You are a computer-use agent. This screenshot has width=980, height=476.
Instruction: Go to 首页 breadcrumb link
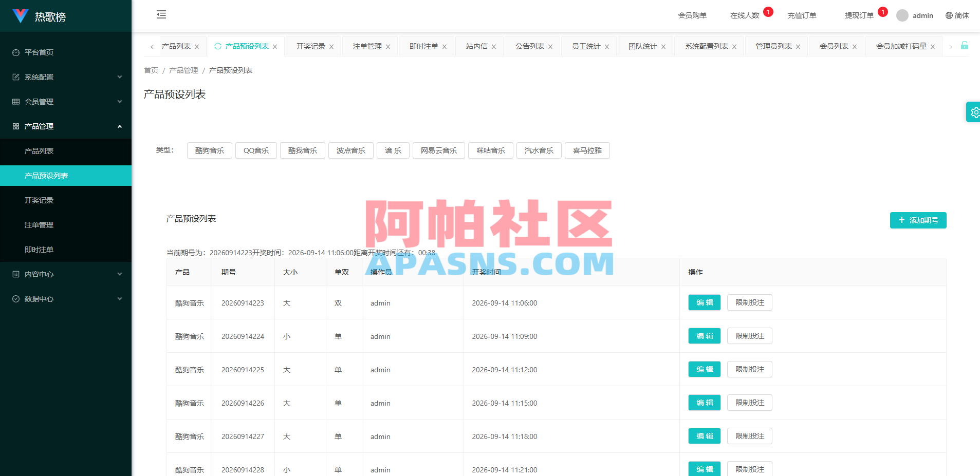pos(151,70)
